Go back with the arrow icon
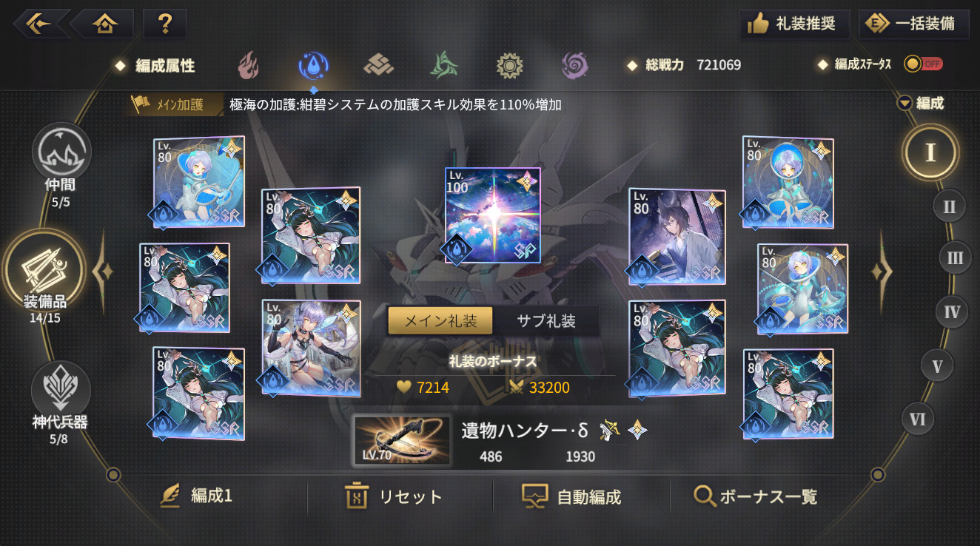 pos(41,24)
